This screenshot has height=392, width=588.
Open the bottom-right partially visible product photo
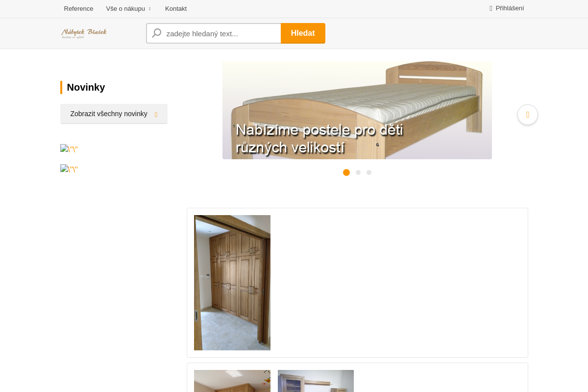pos(316,381)
